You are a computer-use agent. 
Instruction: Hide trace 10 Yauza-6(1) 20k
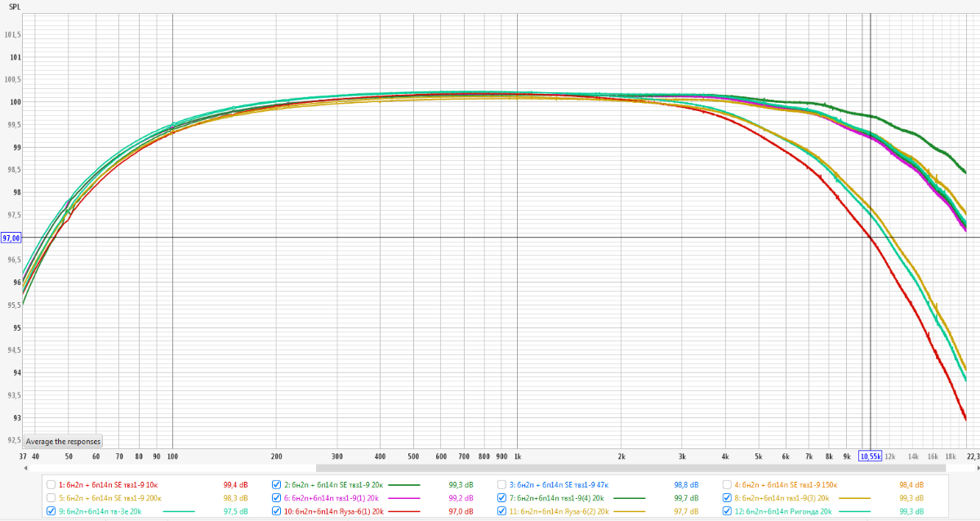[x=276, y=511]
